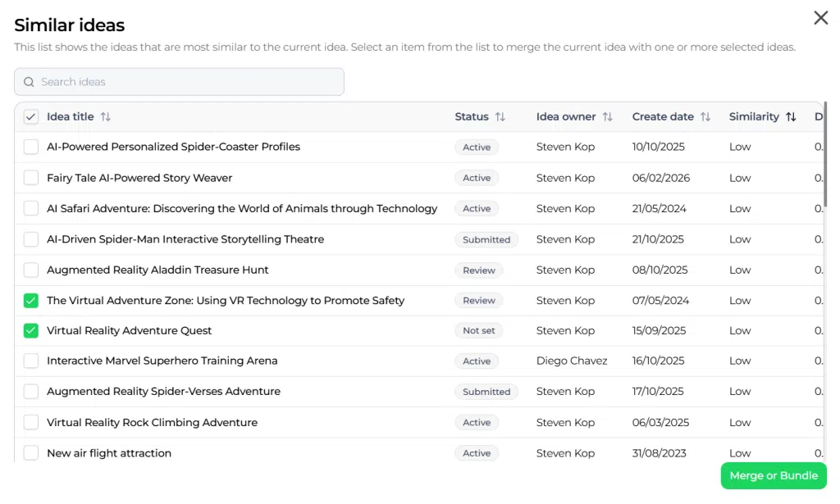
Task: Tick Virtual Reality Rock Climbing Adventure
Action: [x=31, y=422]
